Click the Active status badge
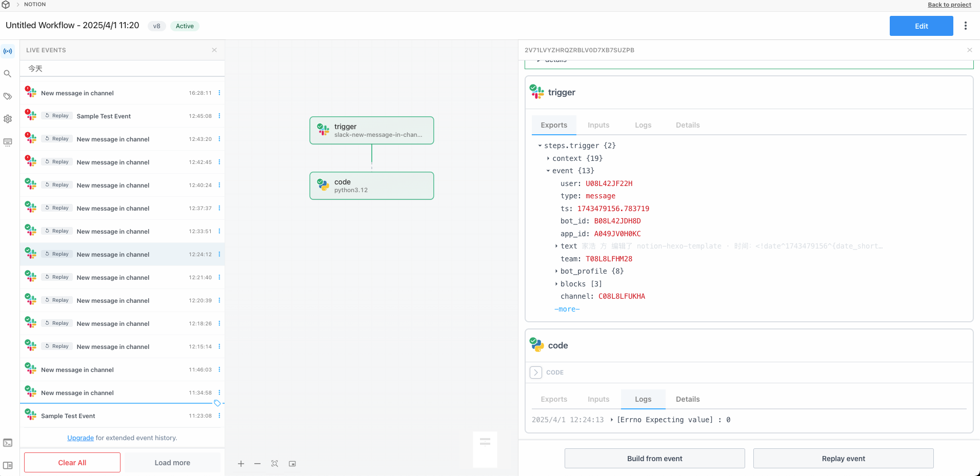 click(x=185, y=26)
